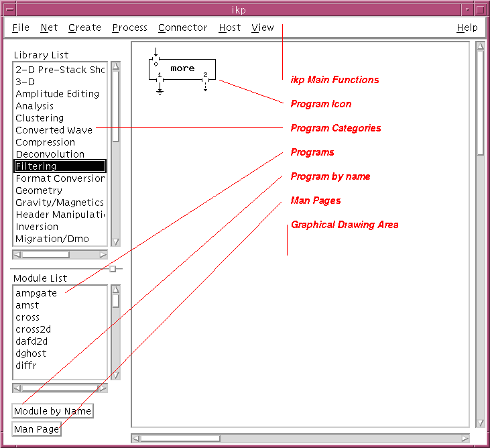Open the Process menu
Image resolution: width=490 pixels, height=448 pixels.
tap(129, 27)
